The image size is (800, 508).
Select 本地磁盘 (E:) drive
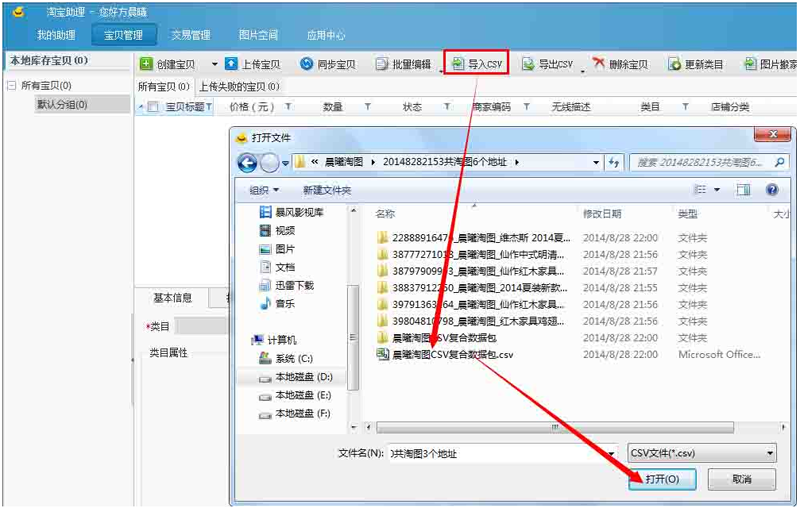(x=295, y=395)
